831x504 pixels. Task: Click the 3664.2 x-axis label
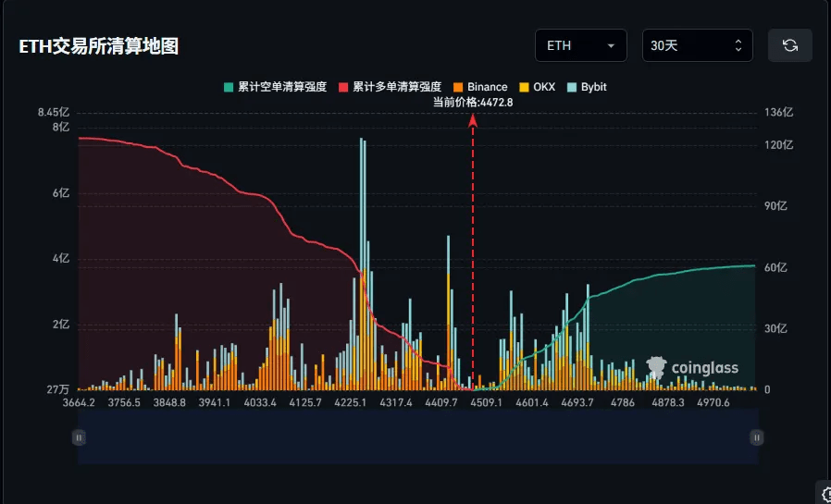79,403
